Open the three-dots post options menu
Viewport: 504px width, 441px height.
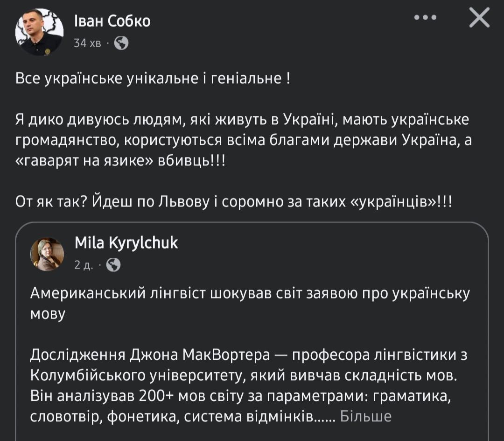tap(425, 18)
